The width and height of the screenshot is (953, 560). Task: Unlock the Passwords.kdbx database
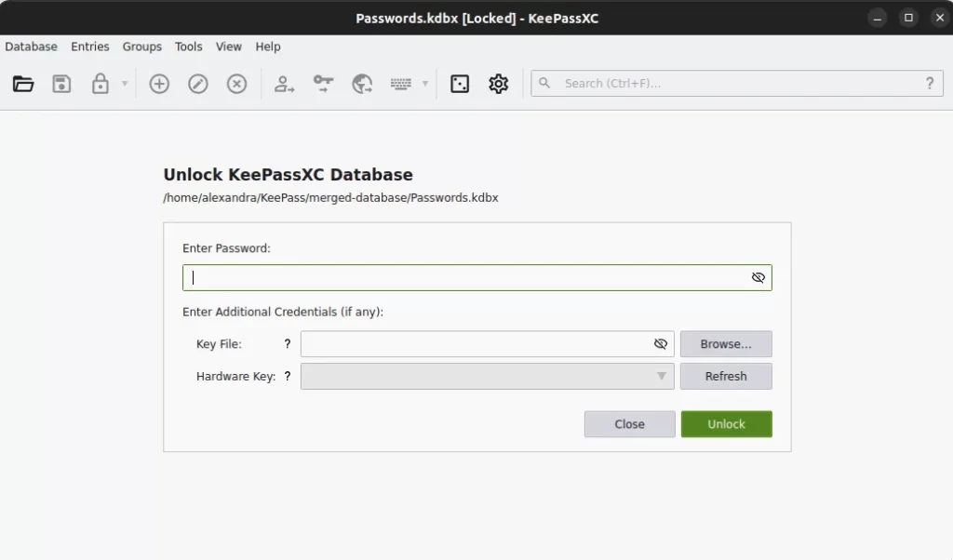(726, 423)
